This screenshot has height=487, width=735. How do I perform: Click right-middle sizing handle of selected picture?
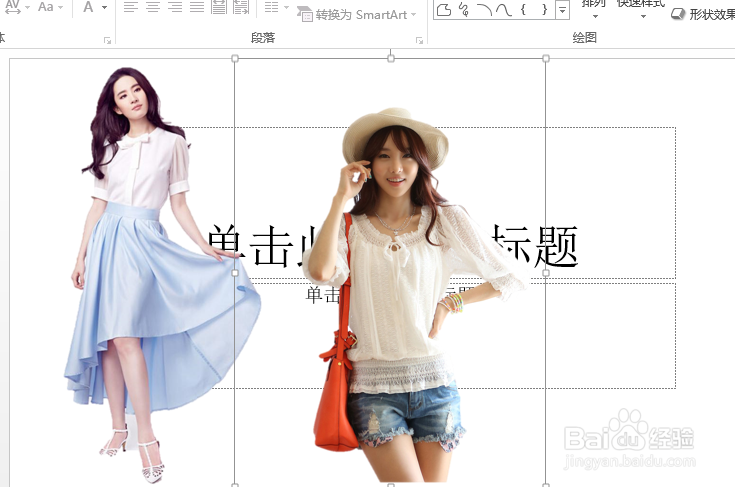click(546, 272)
